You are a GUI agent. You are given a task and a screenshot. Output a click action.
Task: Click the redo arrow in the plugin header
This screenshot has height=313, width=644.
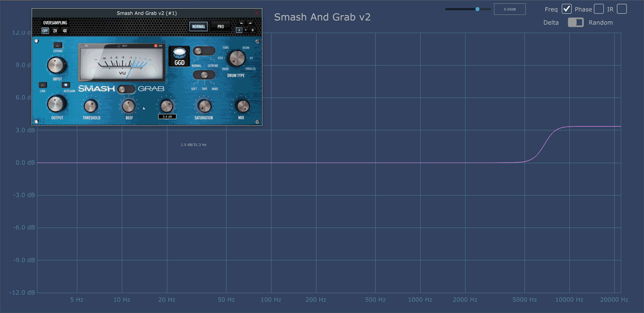click(x=250, y=23)
